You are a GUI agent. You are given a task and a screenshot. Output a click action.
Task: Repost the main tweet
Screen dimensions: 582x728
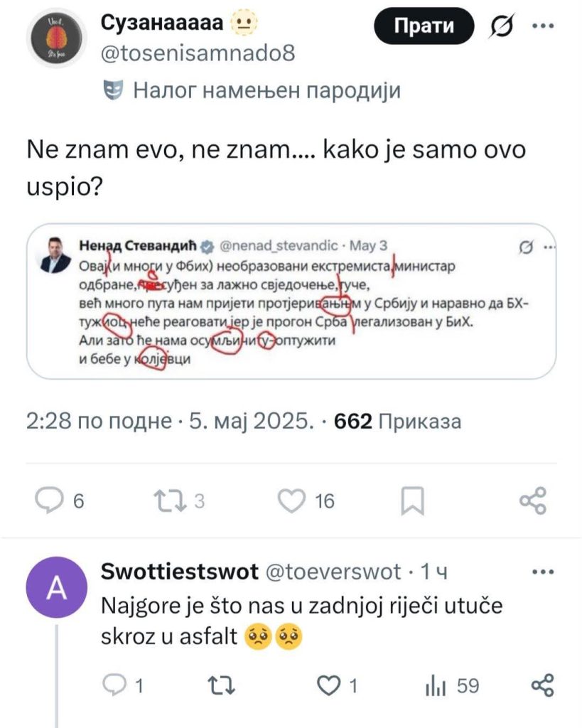tap(172, 500)
